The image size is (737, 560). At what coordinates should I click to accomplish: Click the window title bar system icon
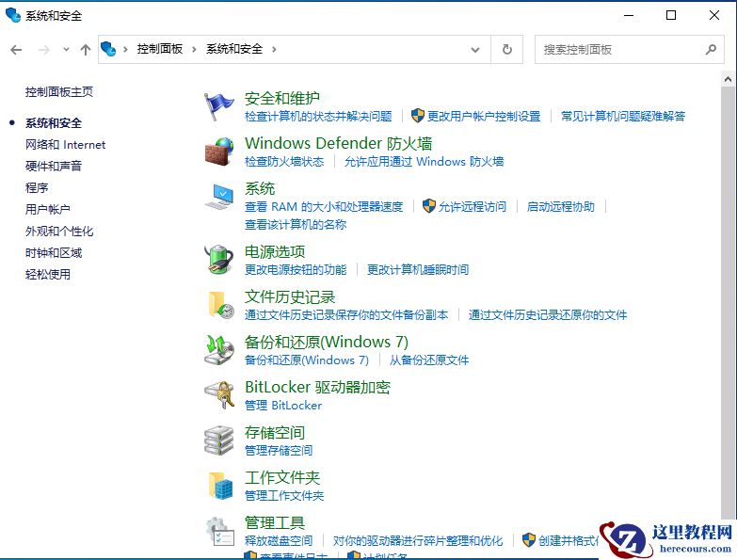tap(13, 15)
